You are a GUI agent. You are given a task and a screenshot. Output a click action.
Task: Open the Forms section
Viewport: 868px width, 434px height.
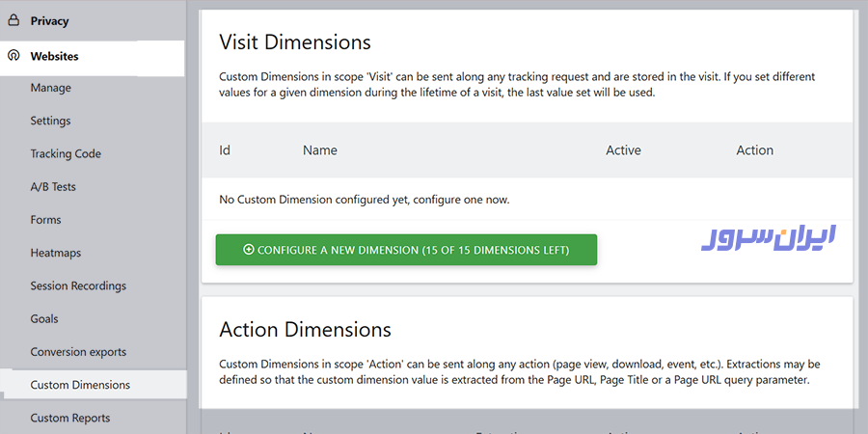[45, 220]
